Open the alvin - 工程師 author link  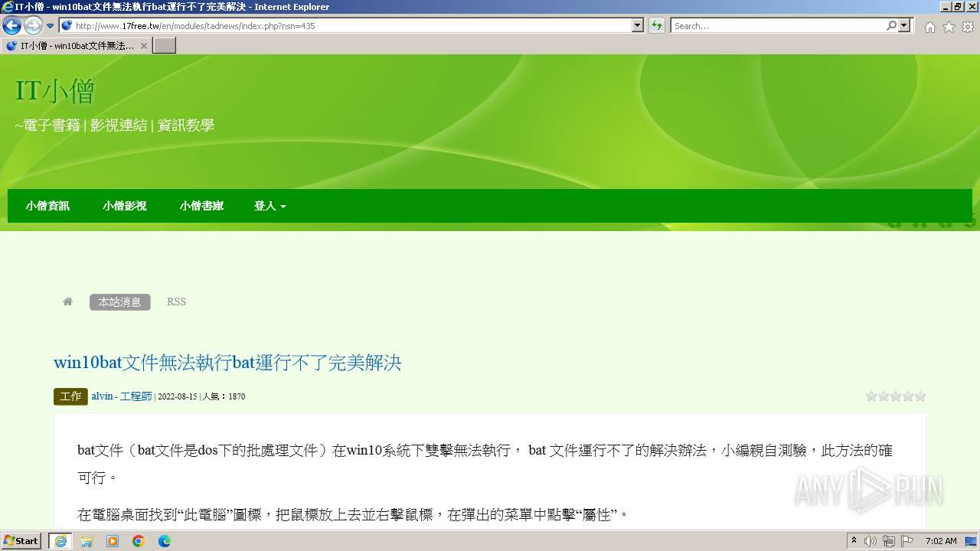pyautogui.click(x=122, y=396)
